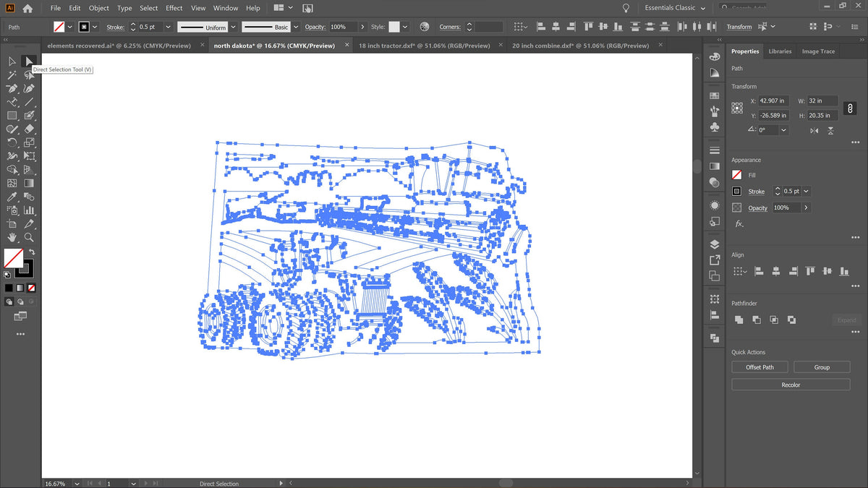Click the Edit Toolbar three-dots button

[20, 334]
